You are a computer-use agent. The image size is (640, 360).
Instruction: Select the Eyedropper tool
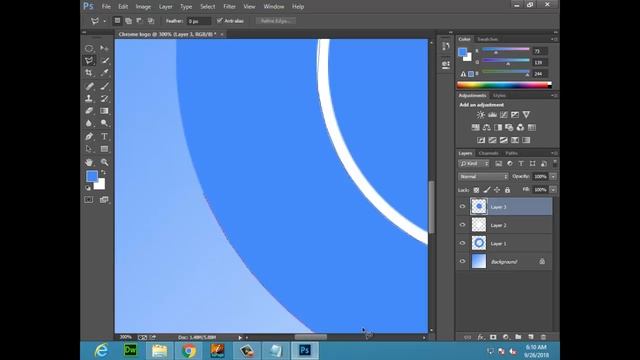[104, 73]
